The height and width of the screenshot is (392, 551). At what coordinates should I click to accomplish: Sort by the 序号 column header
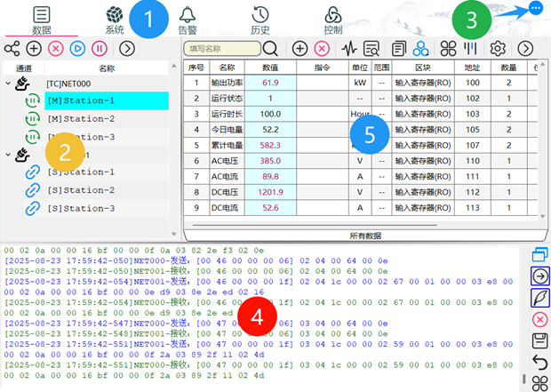coord(196,68)
